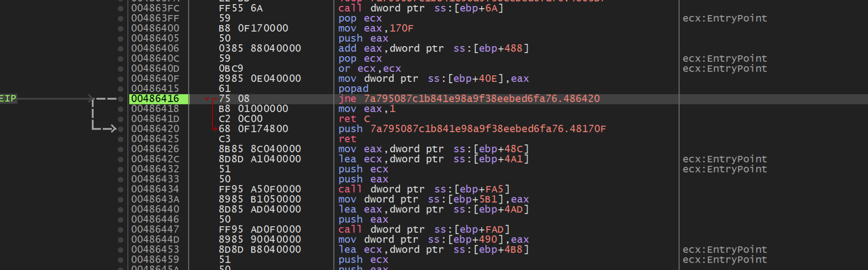Toggle breakpoint dot at address 00486416

point(121,99)
